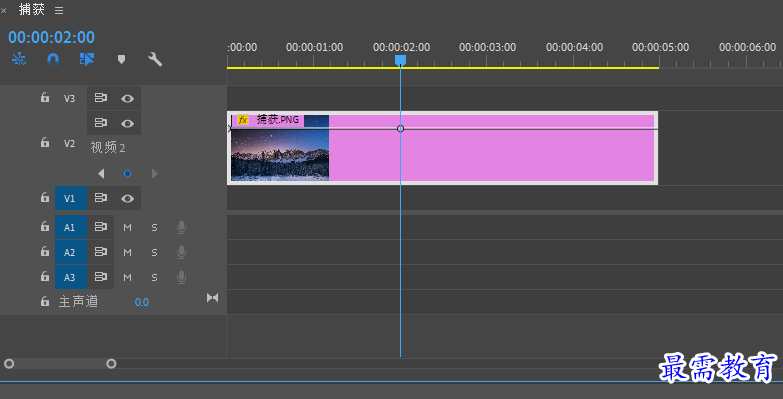Toggle the A3 track targeting button
The width and height of the screenshot is (783, 399).
click(70, 277)
